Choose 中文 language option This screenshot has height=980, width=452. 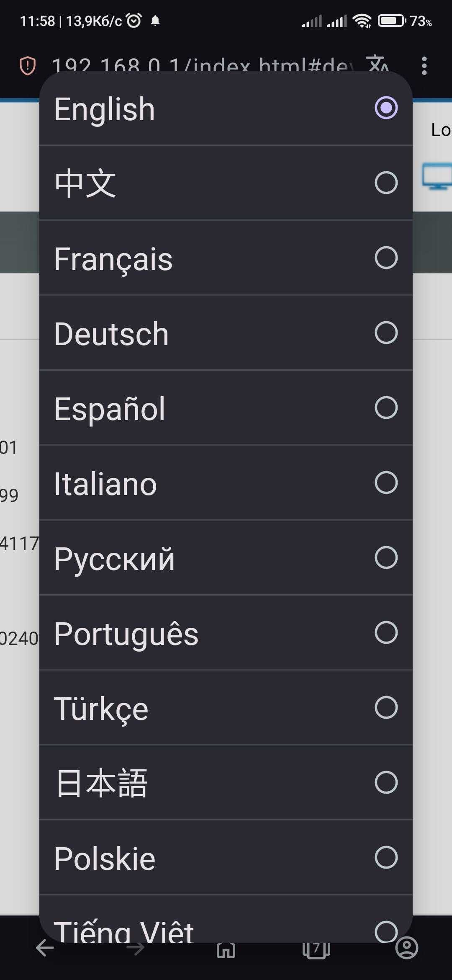pyautogui.click(x=226, y=183)
